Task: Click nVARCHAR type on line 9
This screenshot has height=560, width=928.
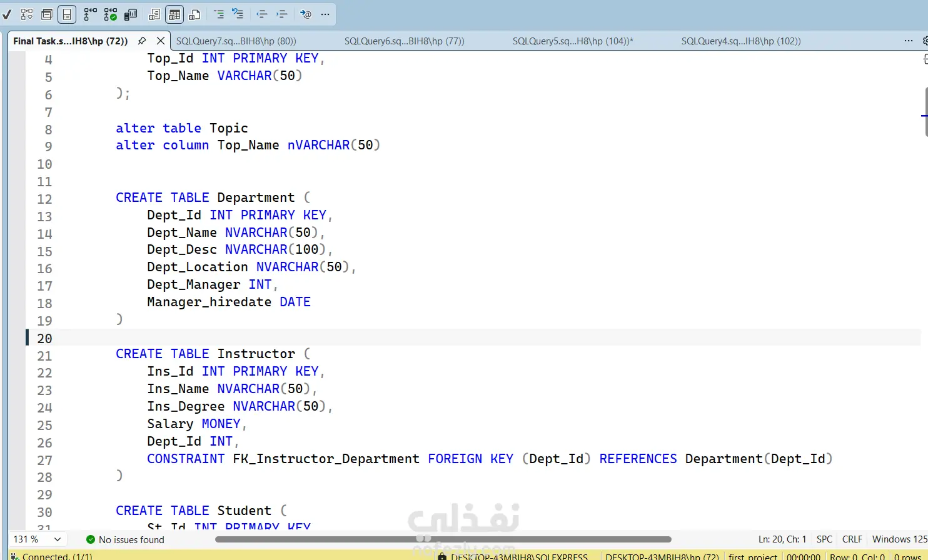Action: pyautogui.click(x=319, y=145)
